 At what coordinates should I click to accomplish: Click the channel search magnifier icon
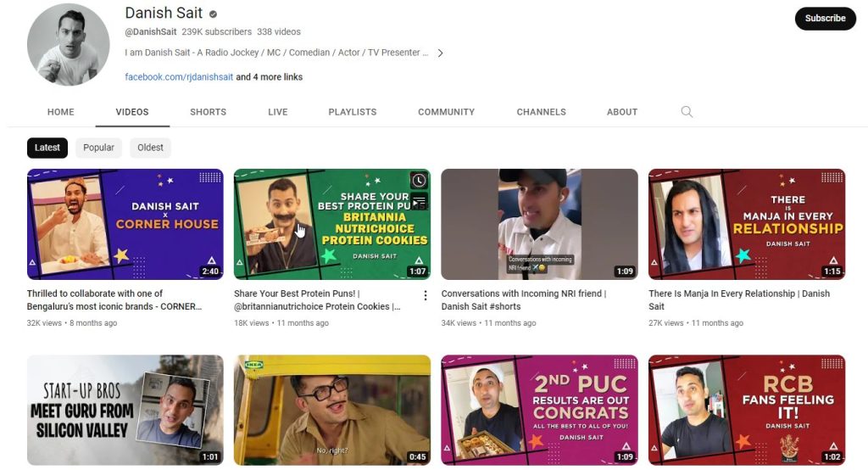[x=687, y=112]
